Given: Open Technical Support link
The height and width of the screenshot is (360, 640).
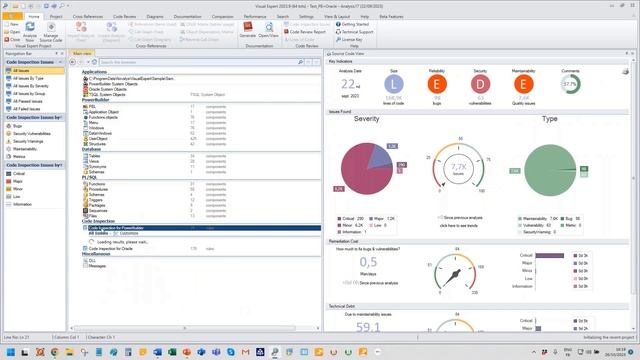Looking at the screenshot, I should (355, 32).
